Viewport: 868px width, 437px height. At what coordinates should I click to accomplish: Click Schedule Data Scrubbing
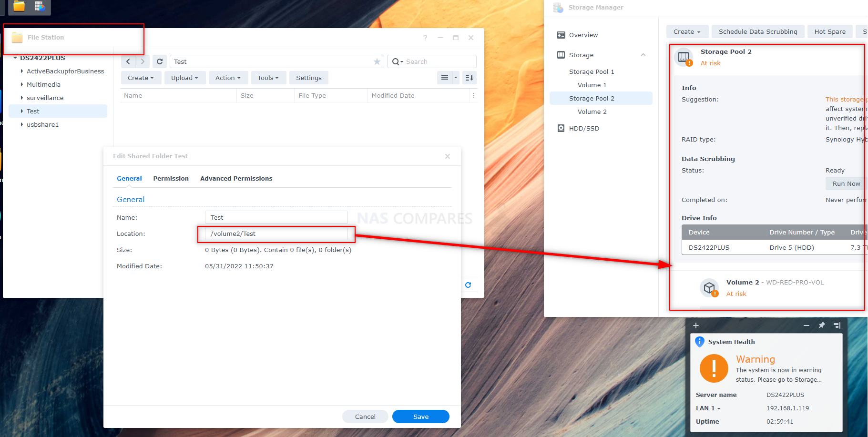758,31
